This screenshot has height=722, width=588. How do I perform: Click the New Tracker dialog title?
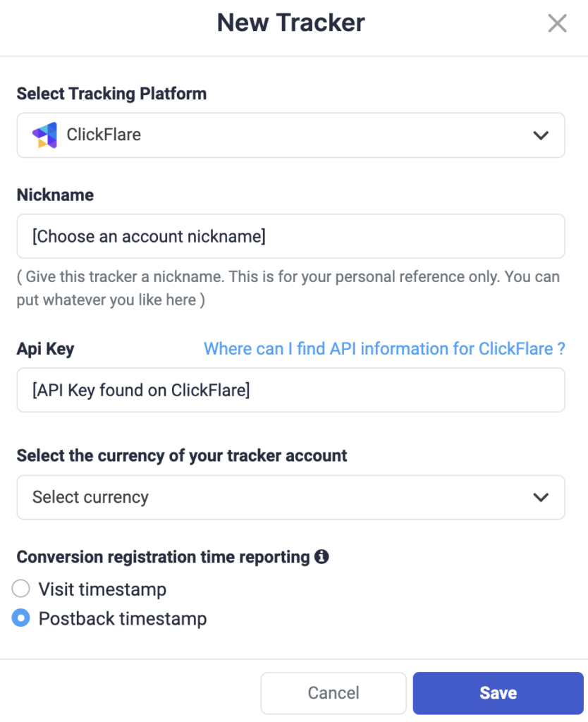tap(290, 23)
